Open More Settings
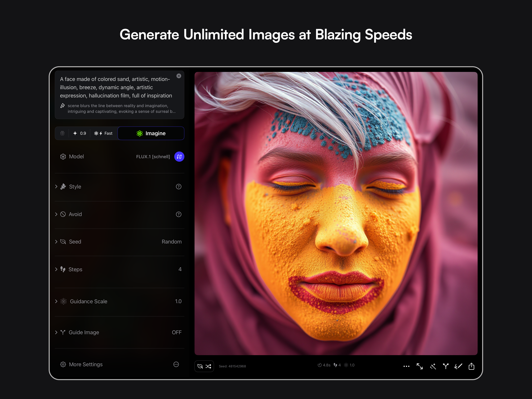The width and height of the screenshot is (532, 399). coord(86,365)
